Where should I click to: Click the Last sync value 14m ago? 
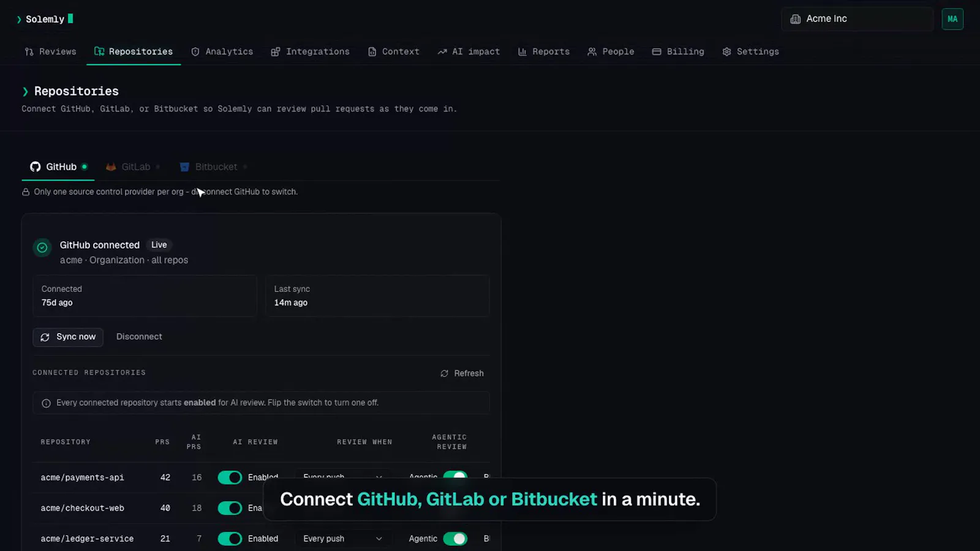291,302
